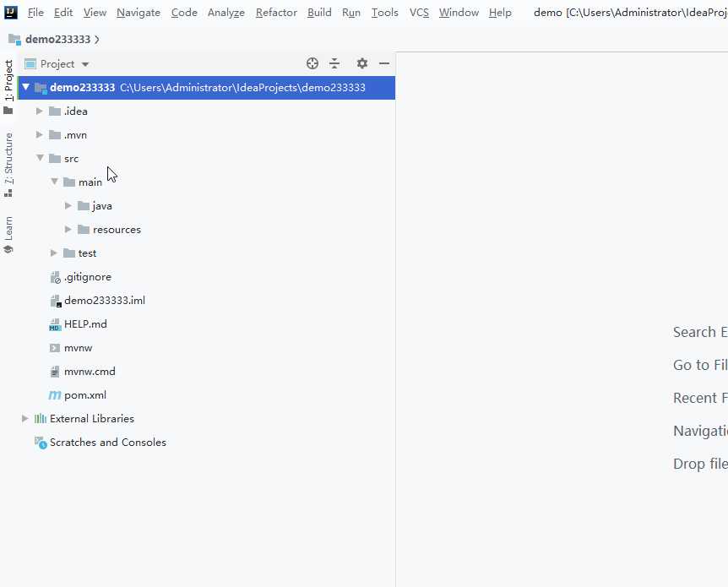Expand the External Libraries arrow
728x587 pixels.
(x=25, y=419)
